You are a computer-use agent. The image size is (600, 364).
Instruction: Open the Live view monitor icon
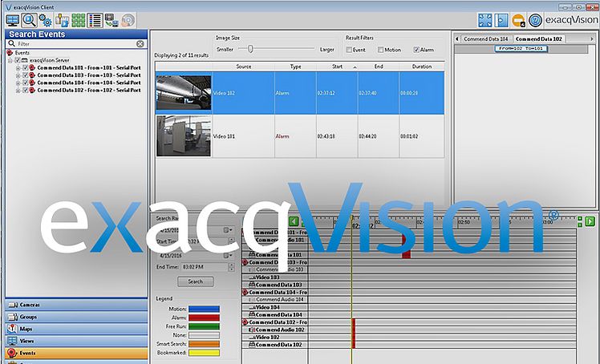pos(13,20)
